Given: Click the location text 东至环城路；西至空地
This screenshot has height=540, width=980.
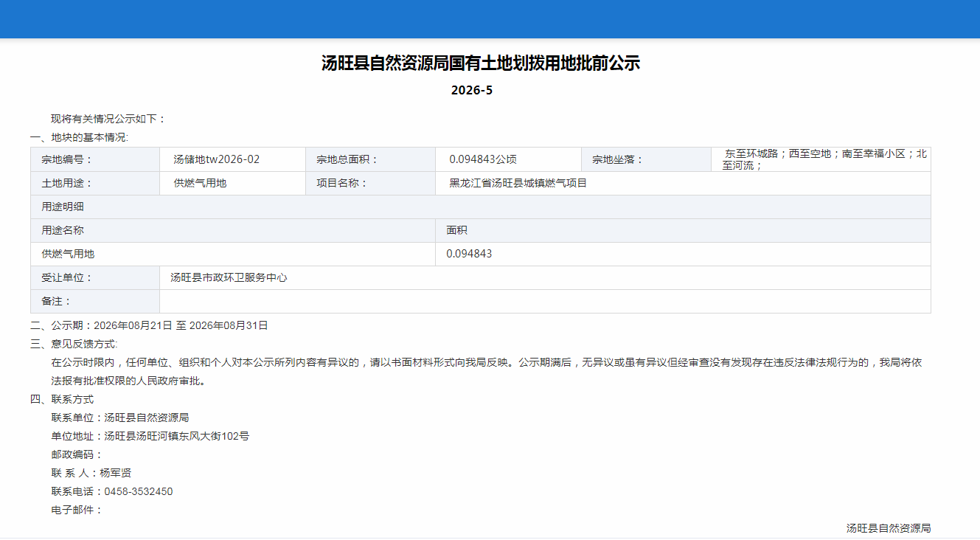Looking at the screenshot, I should pyautogui.click(x=778, y=153).
